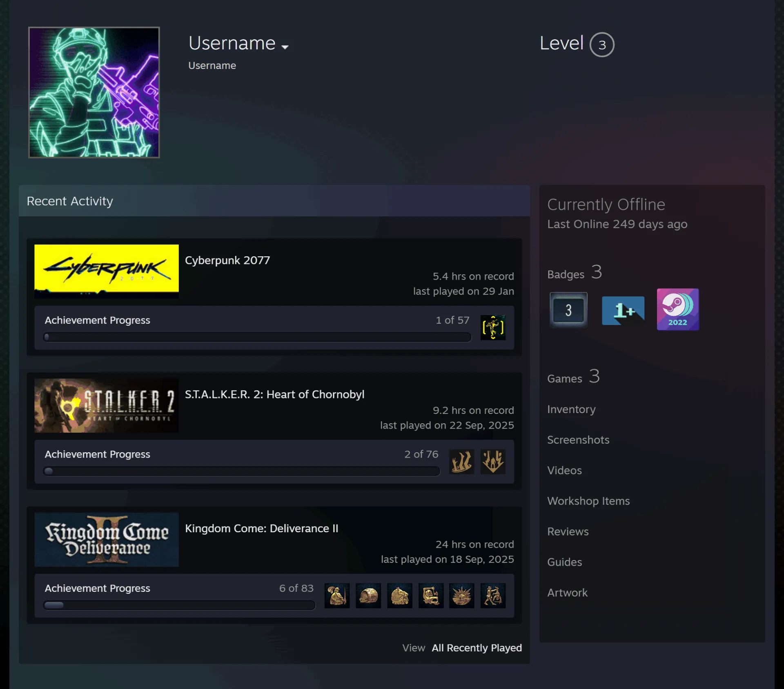
Task: Open Workshop Items
Action: click(588, 501)
